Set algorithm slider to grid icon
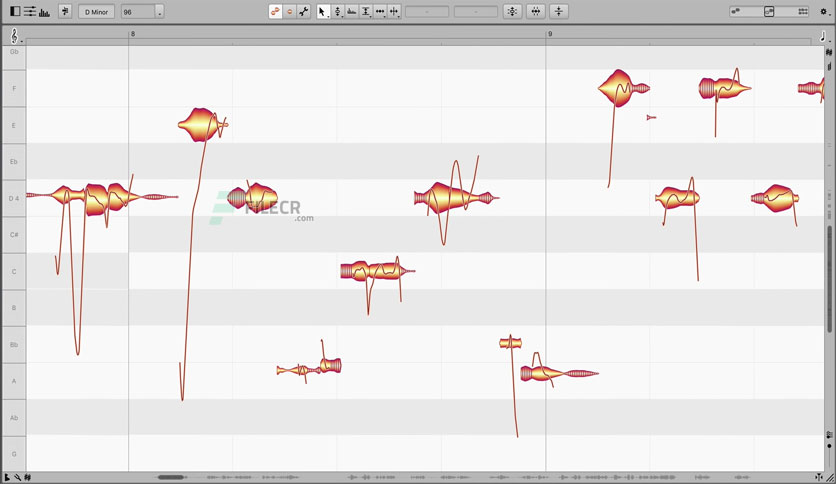The height and width of the screenshot is (484, 836). click(802, 11)
